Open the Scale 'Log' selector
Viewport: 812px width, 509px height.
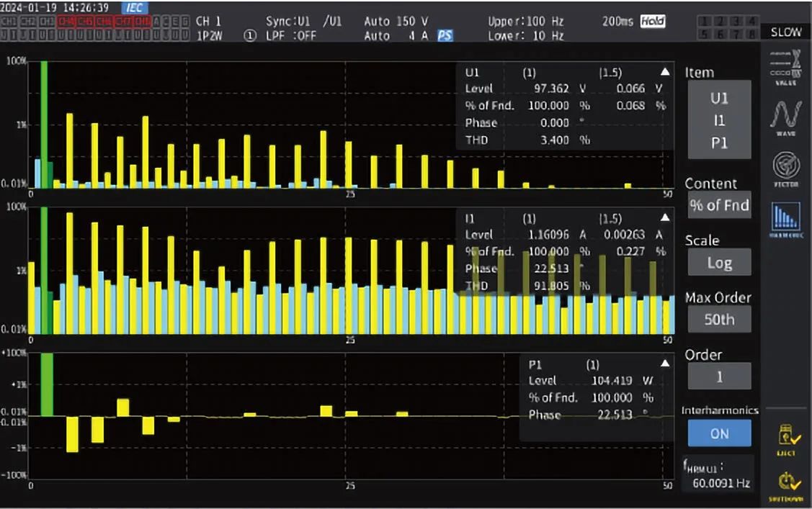[719, 262]
